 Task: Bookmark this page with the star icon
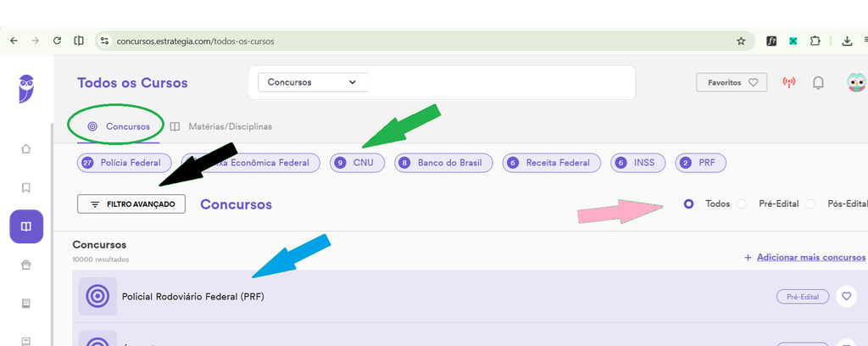(x=741, y=41)
